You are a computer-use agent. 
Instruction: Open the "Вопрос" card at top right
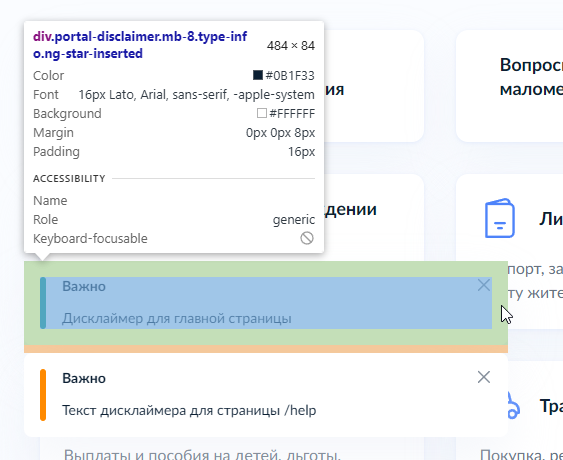pos(510,86)
